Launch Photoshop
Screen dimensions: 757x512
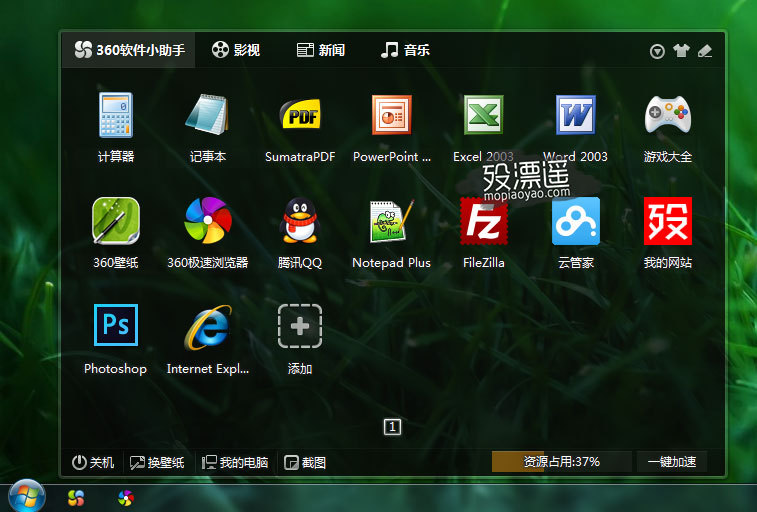point(116,325)
